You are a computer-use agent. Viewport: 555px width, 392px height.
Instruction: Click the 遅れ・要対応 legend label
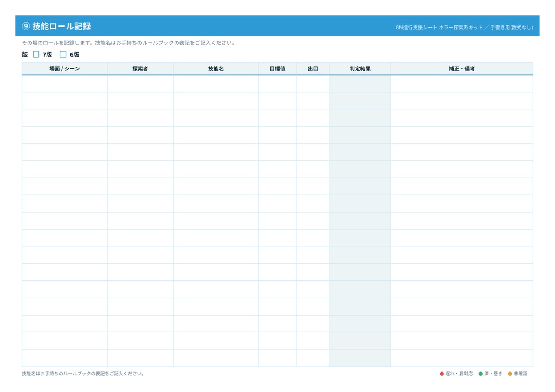459,374
